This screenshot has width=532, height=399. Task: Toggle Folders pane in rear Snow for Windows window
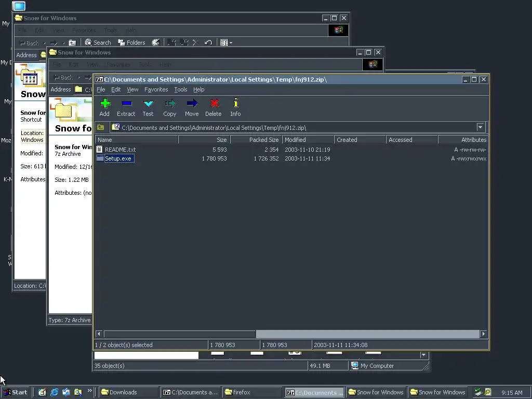(131, 43)
